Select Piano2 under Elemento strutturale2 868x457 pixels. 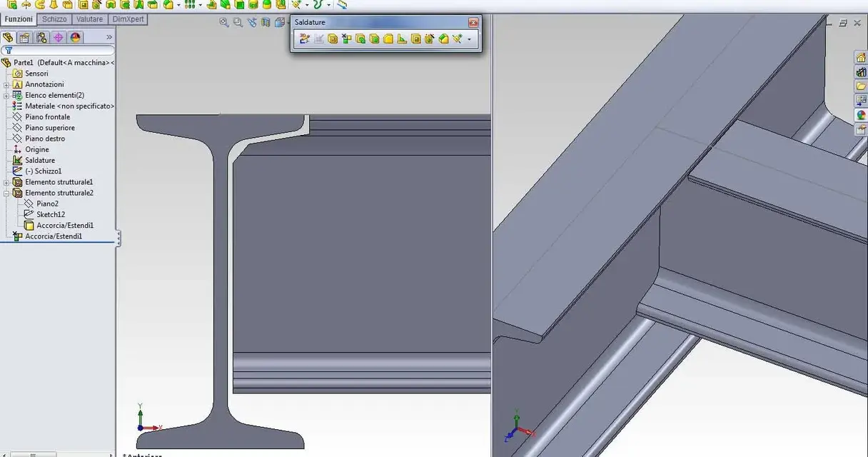click(x=47, y=204)
